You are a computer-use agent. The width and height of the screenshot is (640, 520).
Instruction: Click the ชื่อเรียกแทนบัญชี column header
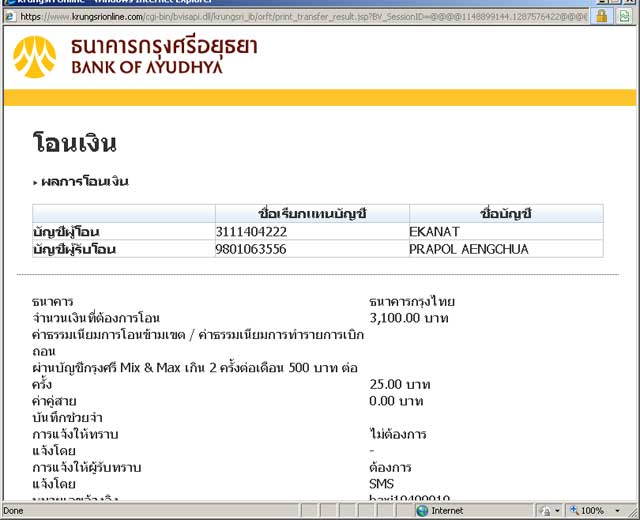[312, 213]
